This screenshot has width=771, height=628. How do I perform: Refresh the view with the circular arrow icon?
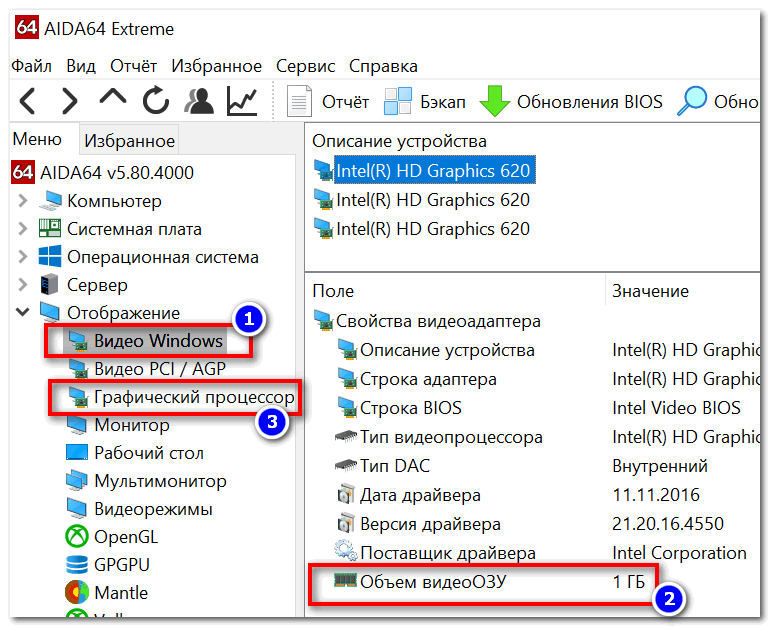click(x=156, y=101)
